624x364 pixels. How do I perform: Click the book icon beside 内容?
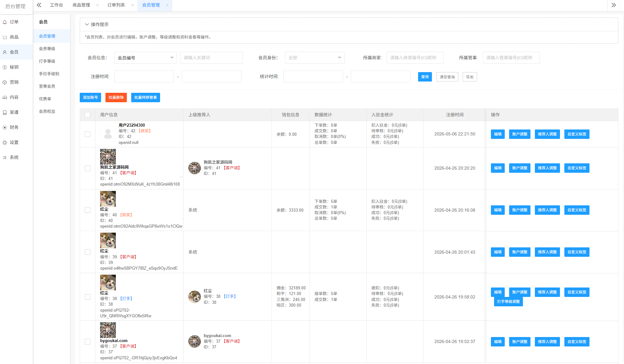pyautogui.click(x=5, y=98)
